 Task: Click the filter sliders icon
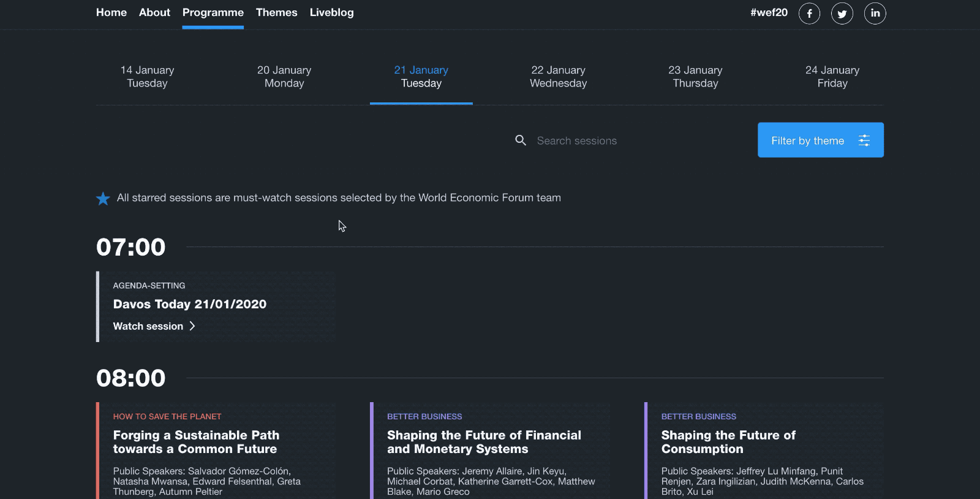click(864, 140)
